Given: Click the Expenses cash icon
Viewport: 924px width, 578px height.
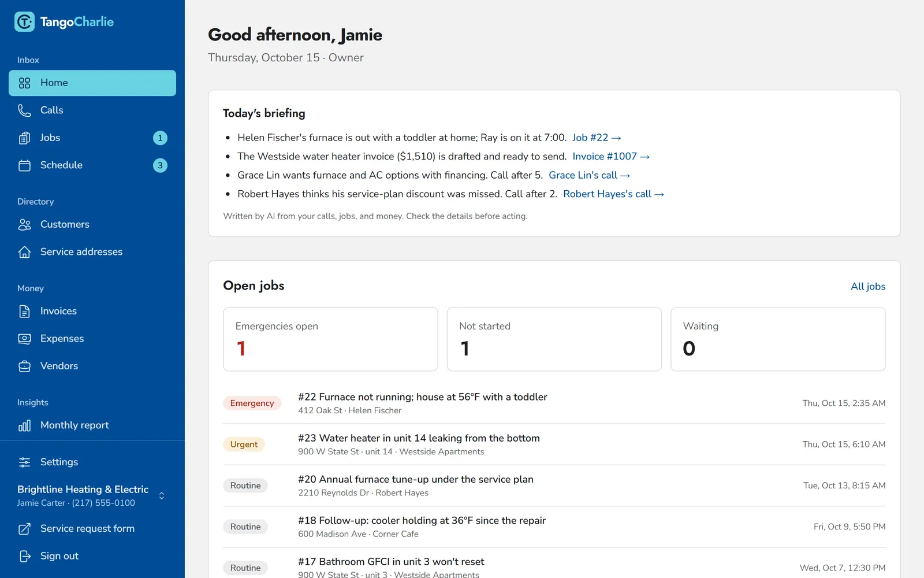Looking at the screenshot, I should click(24, 339).
